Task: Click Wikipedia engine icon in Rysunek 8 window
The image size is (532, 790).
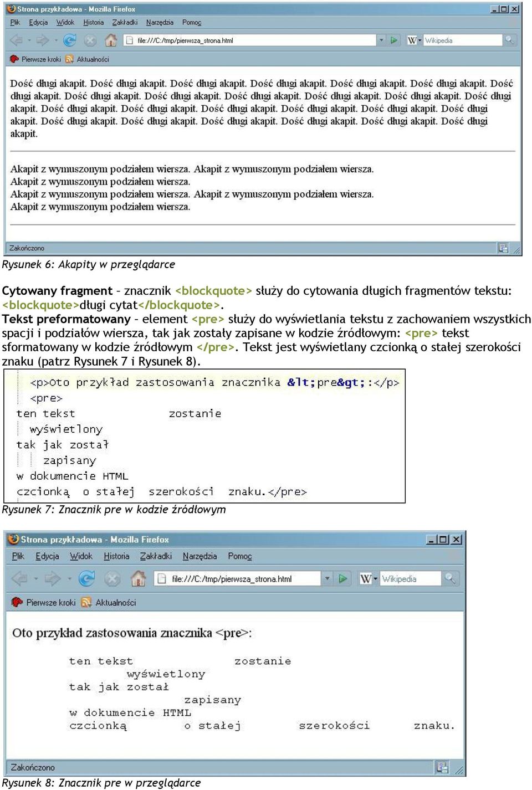Action: (x=366, y=579)
